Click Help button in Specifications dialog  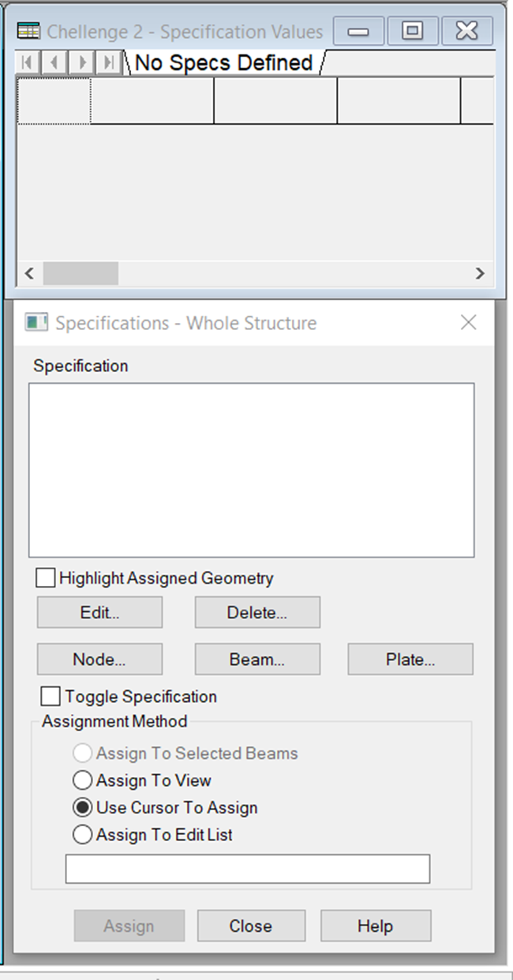(x=376, y=926)
